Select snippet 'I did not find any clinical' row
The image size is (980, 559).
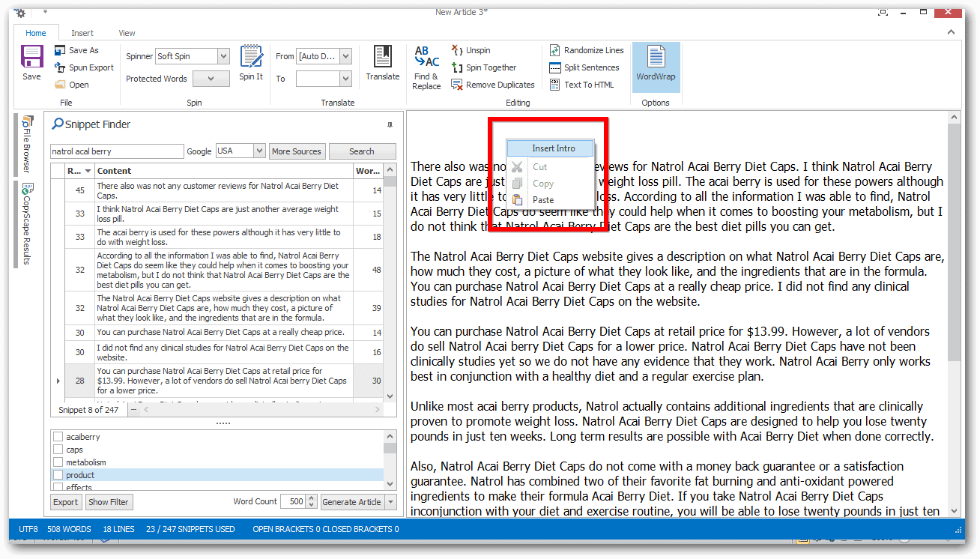point(223,352)
